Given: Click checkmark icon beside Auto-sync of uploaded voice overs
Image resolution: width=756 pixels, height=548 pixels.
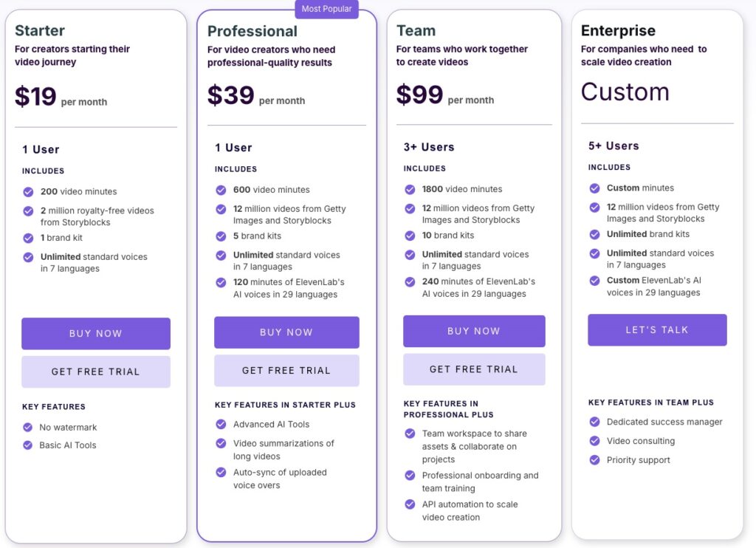Looking at the screenshot, I should [x=221, y=473].
